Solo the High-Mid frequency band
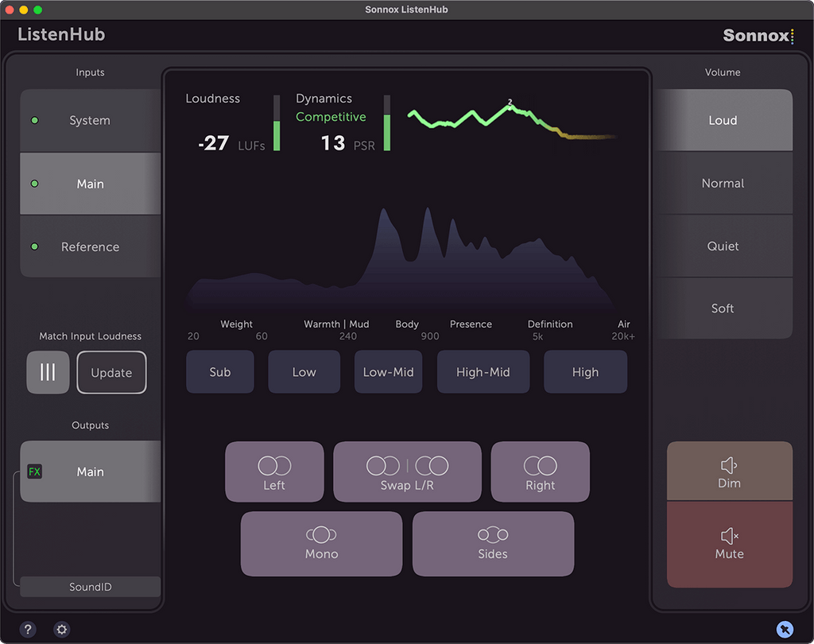 pos(483,372)
